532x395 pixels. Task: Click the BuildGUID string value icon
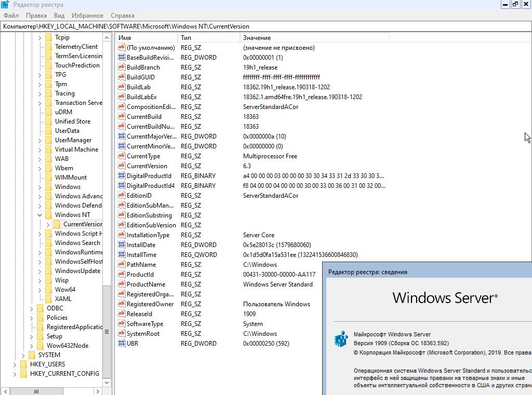click(x=122, y=77)
